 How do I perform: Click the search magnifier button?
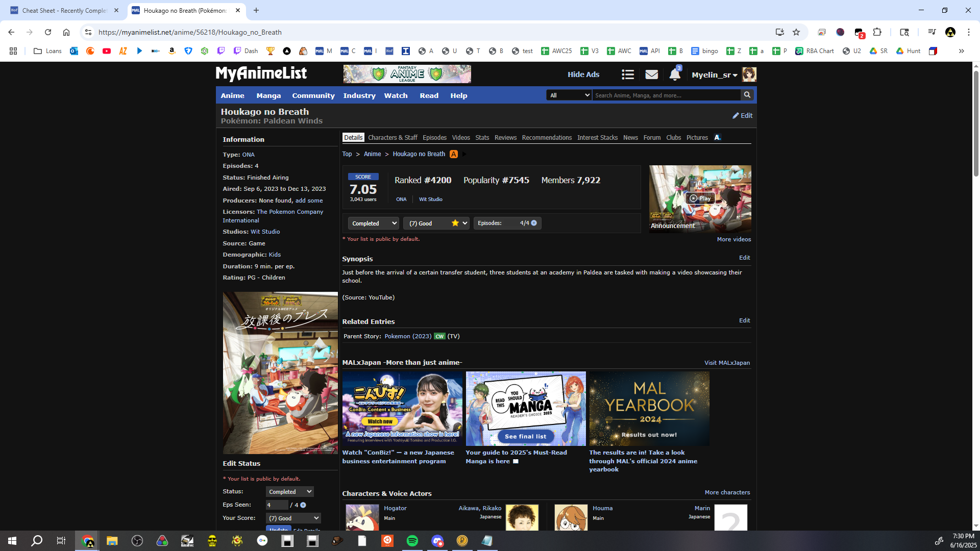point(747,95)
